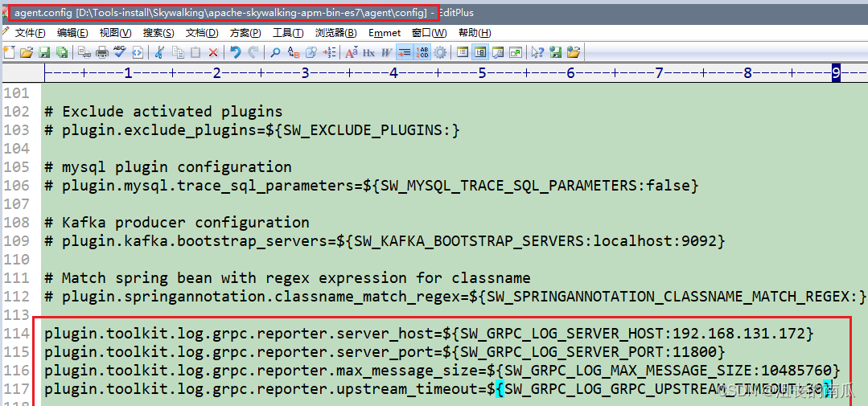Viewport: 868px width, 406px height.
Task: Open the 编辑(E) menu
Action: pos(72,33)
